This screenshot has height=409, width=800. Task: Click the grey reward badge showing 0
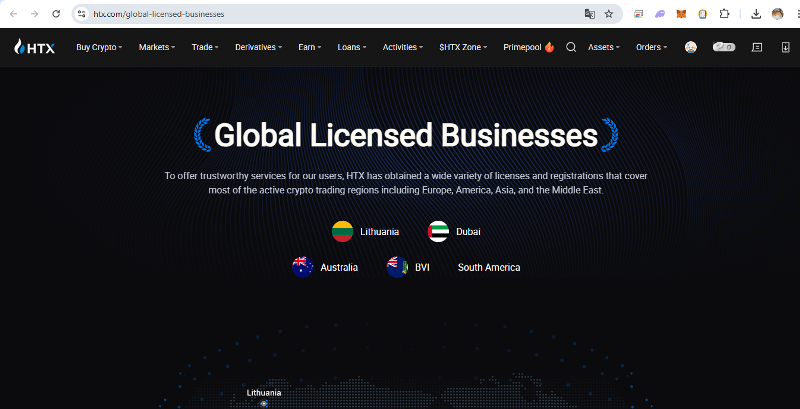pyautogui.click(x=724, y=47)
